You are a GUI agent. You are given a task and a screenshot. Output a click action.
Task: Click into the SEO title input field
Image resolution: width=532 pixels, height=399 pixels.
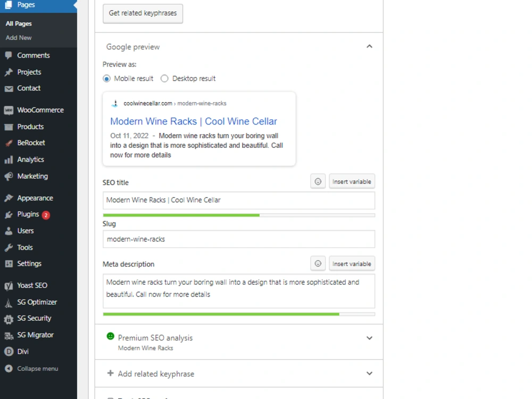pyautogui.click(x=239, y=201)
